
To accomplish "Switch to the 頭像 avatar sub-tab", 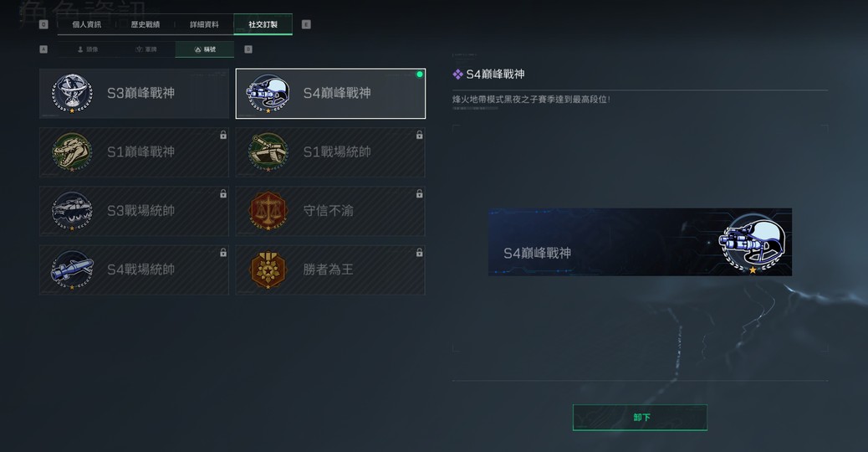I will 88,49.
